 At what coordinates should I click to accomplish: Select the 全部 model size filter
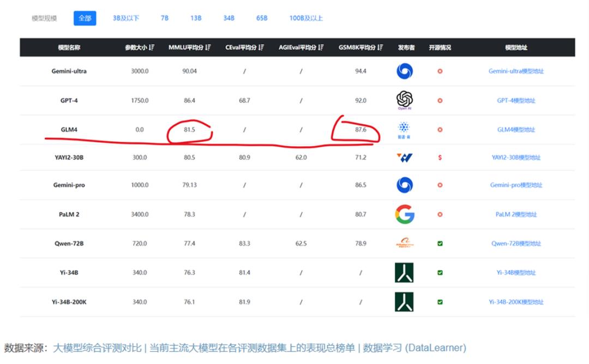pyautogui.click(x=85, y=18)
